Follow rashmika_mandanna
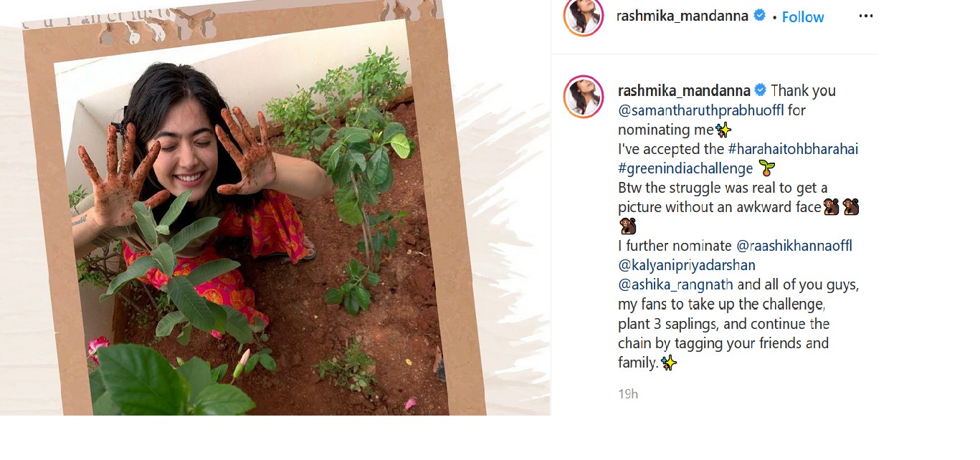The width and height of the screenshot is (980, 460). [x=803, y=17]
